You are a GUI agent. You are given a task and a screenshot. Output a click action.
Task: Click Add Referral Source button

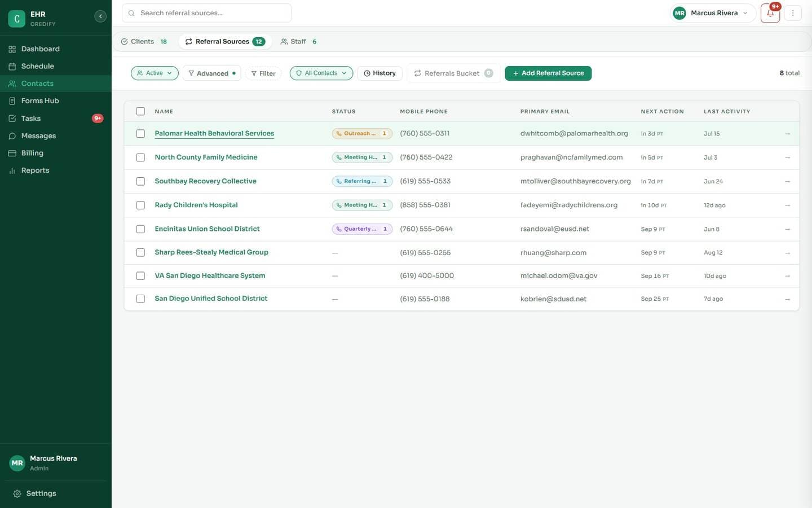(548, 73)
